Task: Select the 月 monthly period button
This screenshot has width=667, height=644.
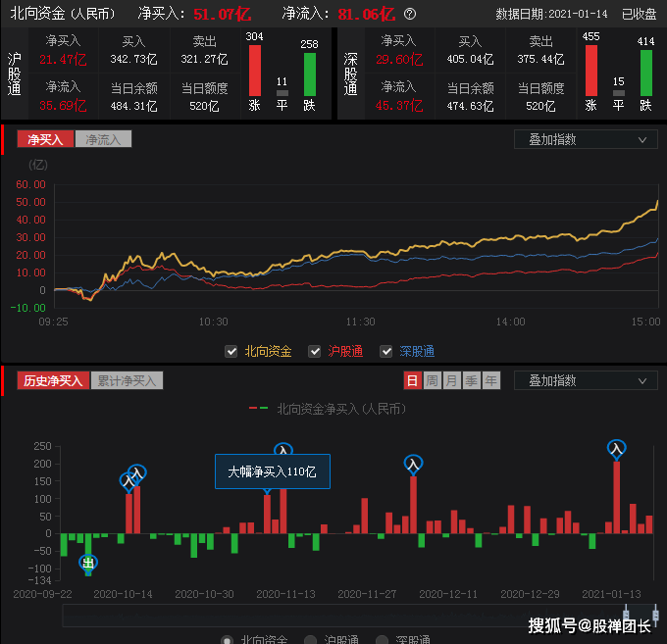Action: point(452,380)
